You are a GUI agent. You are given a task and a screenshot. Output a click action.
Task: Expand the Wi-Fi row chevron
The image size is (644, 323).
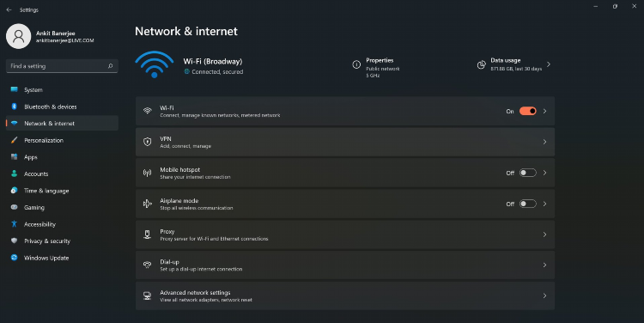point(545,111)
